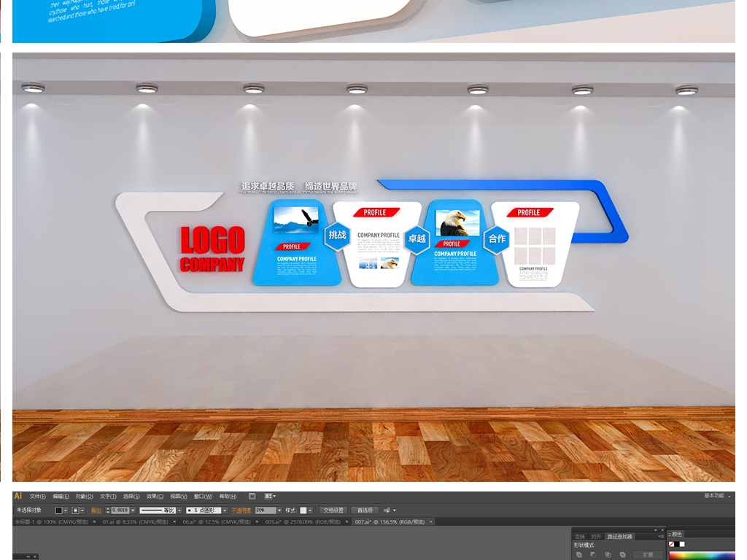Click the stroke weight input field
The height and width of the screenshot is (560, 747).
[x=120, y=510]
